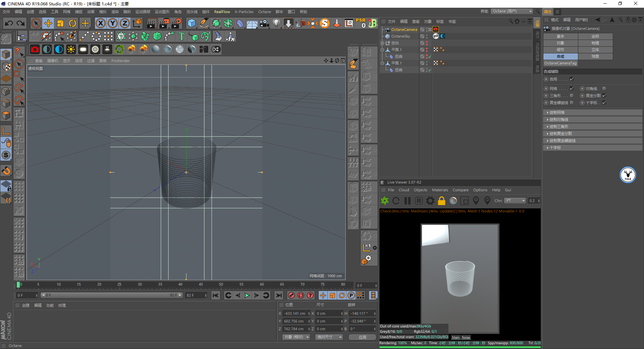The height and width of the screenshot is (349, 644).
Task: Start Octane render in Live Viewer
Action: [385, 201]
